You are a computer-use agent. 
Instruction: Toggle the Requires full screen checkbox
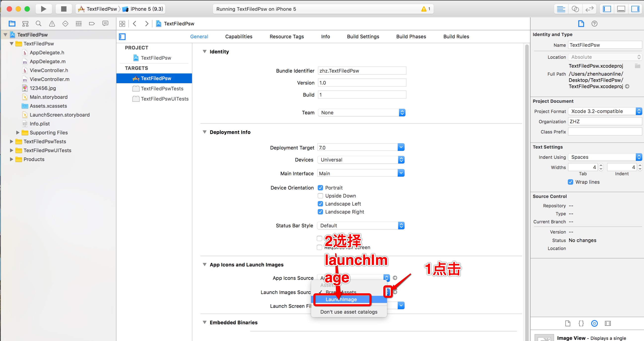click(x=320, y=247)
